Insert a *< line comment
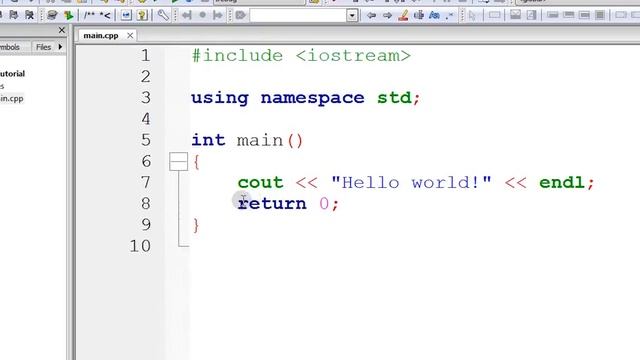This screenshot has height=360, width=640. [x=105, y=16]
